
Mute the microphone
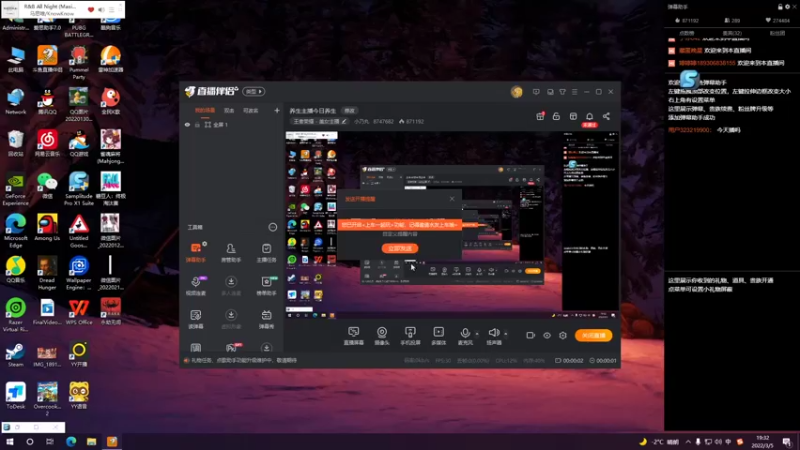tap(465, 335)
